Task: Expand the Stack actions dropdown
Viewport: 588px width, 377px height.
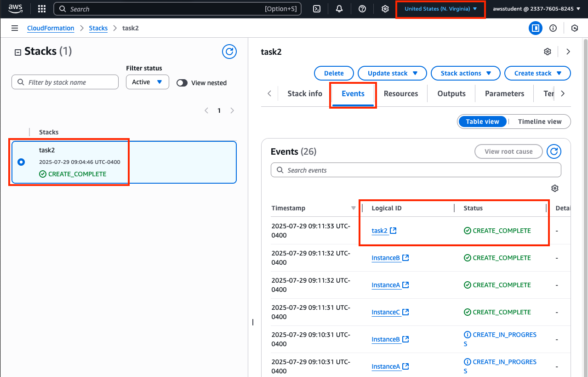Action: (466, 73)
